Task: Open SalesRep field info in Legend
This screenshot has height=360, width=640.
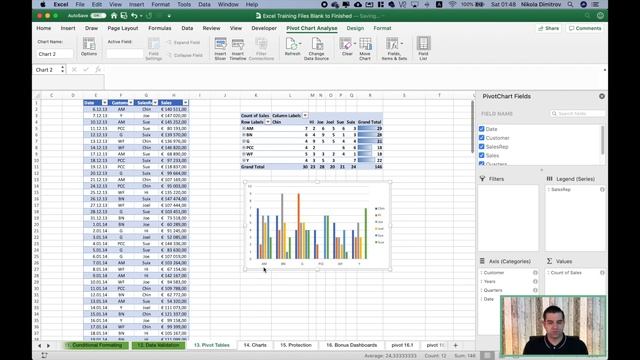Action: click(602, 190)
